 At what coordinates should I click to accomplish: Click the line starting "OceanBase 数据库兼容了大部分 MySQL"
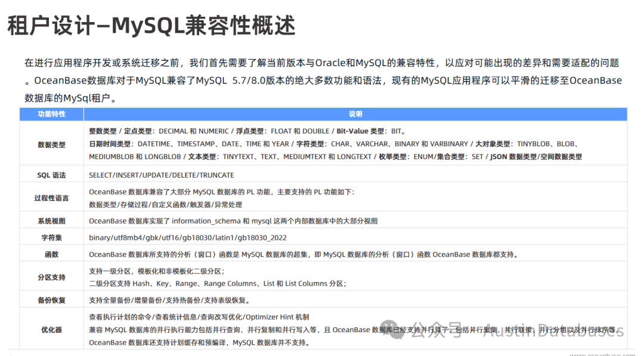click(x=222, y=192)
